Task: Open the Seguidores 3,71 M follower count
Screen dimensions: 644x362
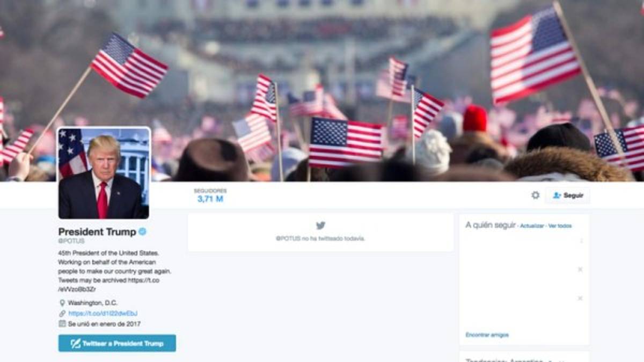Action: [210, 196]
